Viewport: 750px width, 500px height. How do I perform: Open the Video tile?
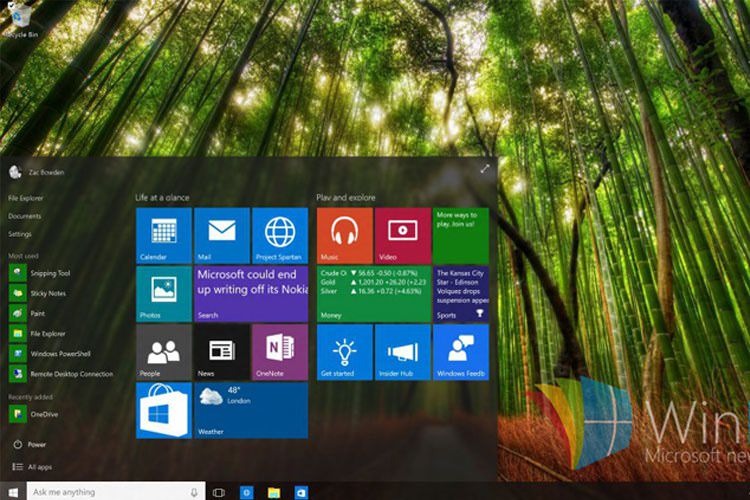point(403,235)
